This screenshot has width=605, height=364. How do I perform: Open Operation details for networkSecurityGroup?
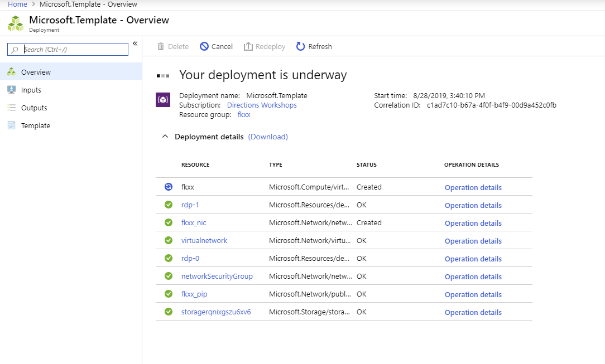point(473,276)
